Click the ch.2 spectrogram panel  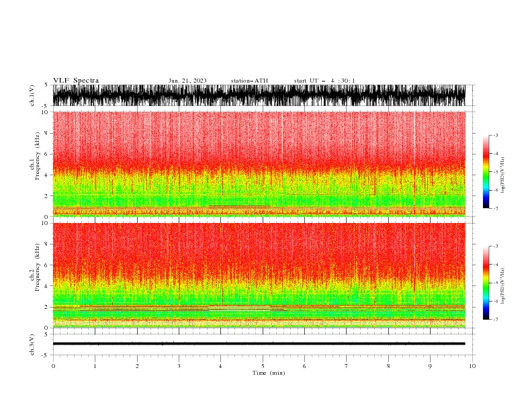coord(259,275)
